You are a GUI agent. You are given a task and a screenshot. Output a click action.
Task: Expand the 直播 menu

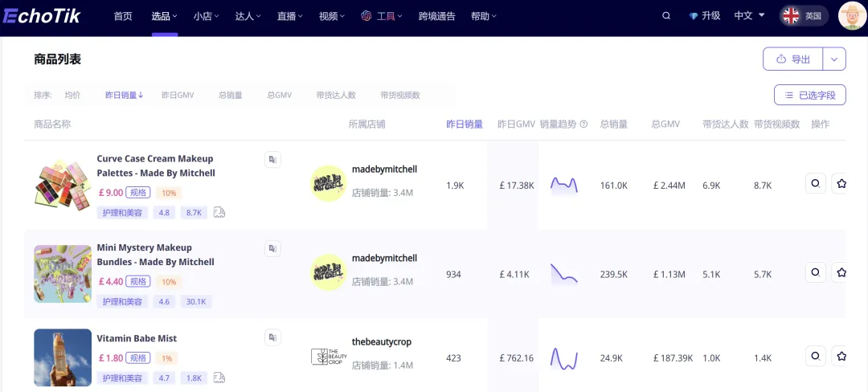point(290,16)
